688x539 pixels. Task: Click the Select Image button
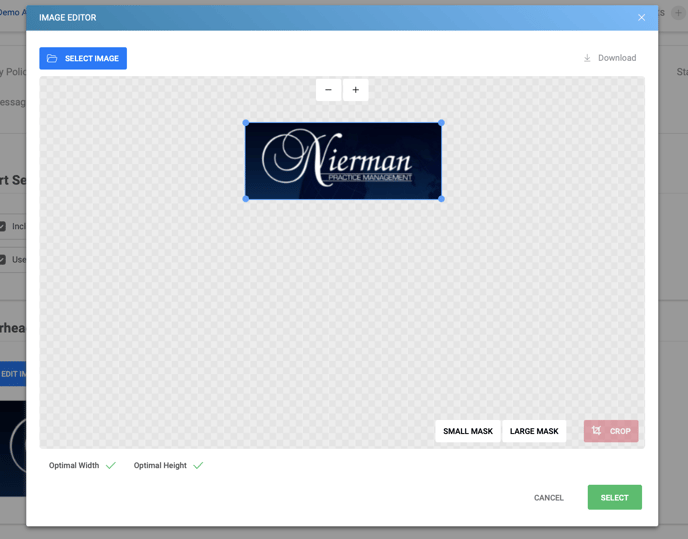pos(83,58)
